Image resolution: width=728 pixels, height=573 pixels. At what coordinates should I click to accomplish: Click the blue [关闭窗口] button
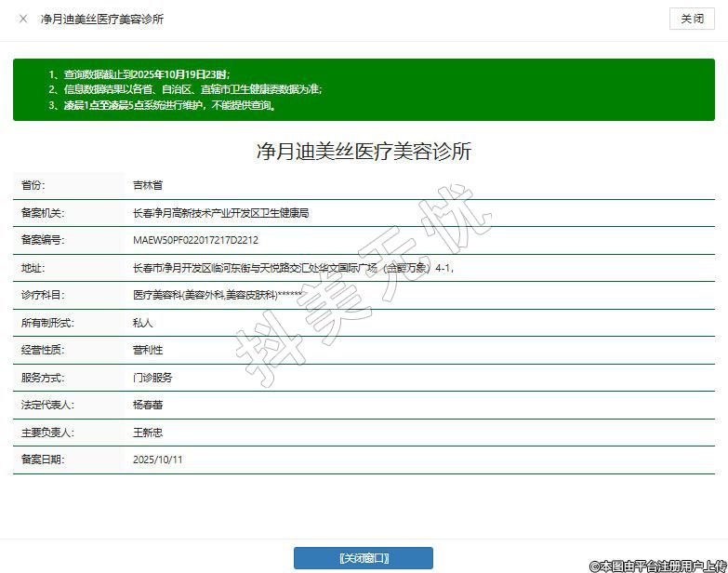pos(364,558)
